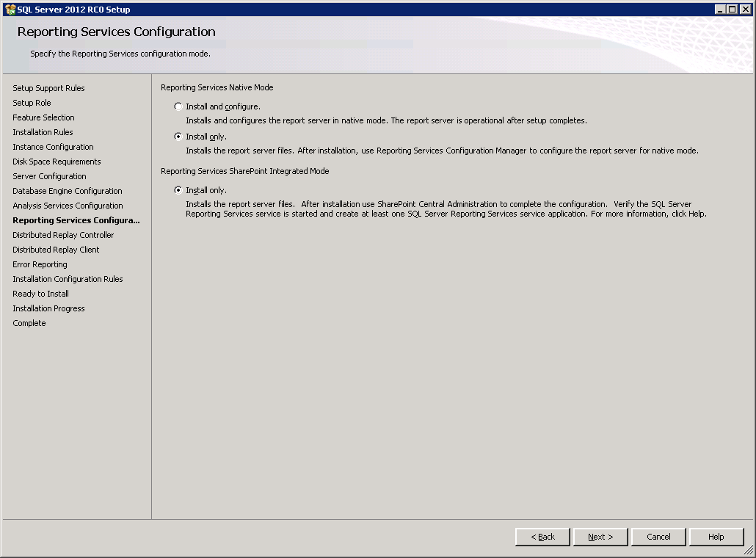Maximize the setup window
The image size is (756, 558).
732,10
